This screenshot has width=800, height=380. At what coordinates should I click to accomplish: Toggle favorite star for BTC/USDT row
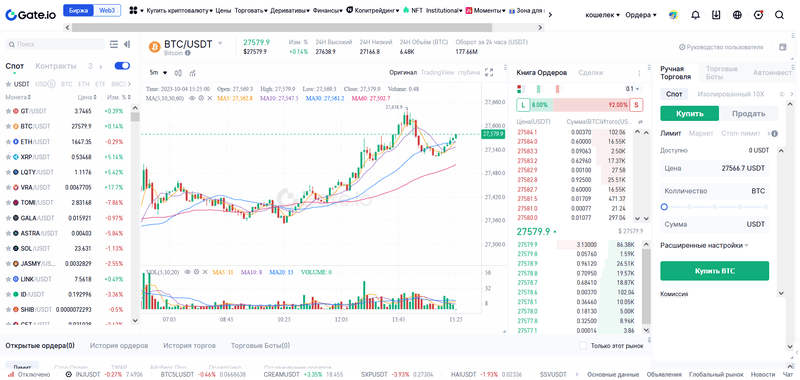coord(8,126)
